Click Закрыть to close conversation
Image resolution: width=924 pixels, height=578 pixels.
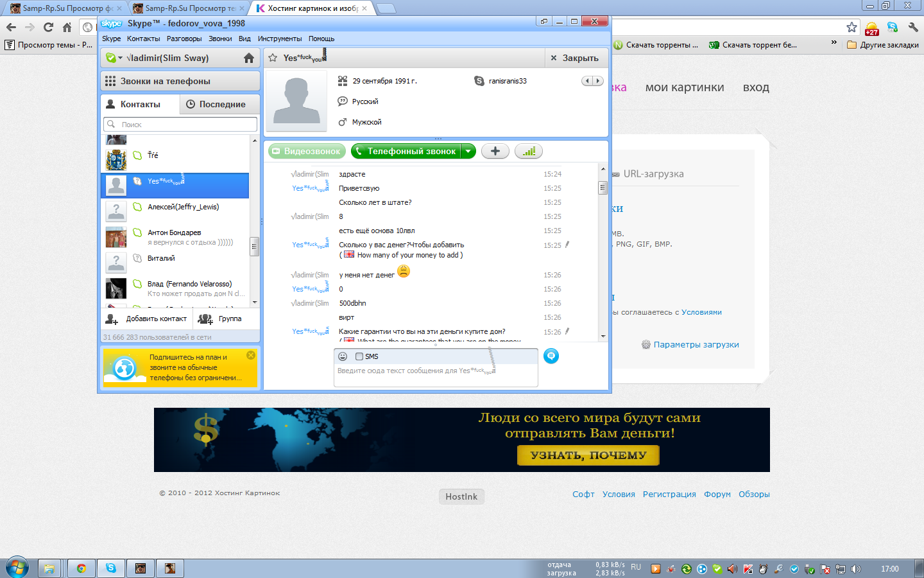tap(574, 58)
